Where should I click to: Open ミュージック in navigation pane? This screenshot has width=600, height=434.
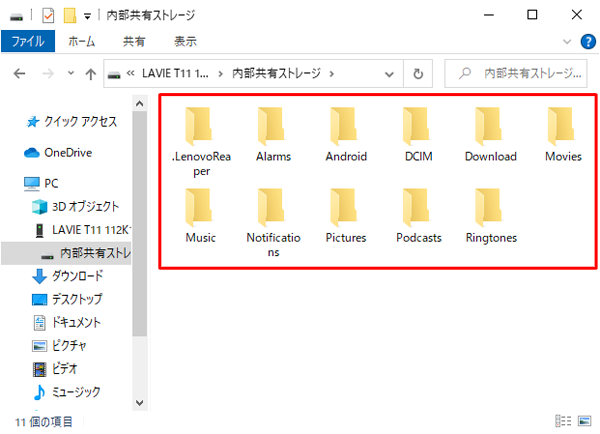click(67, 392)
